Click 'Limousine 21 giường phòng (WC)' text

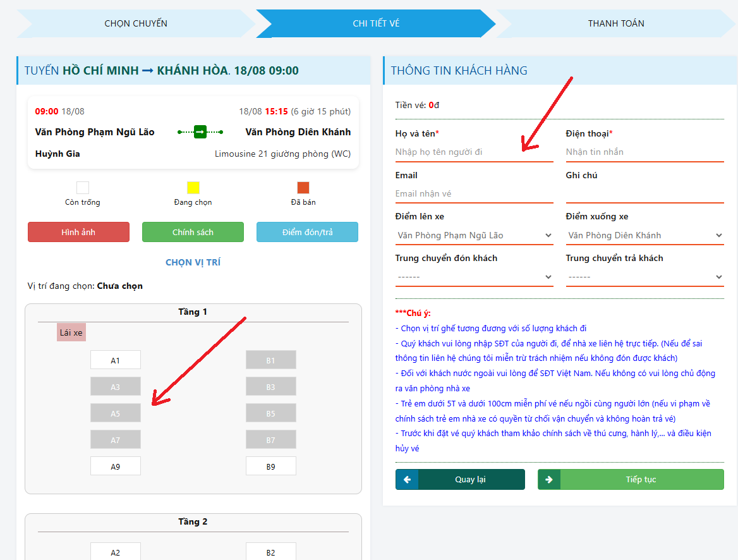tap(282, 154)
